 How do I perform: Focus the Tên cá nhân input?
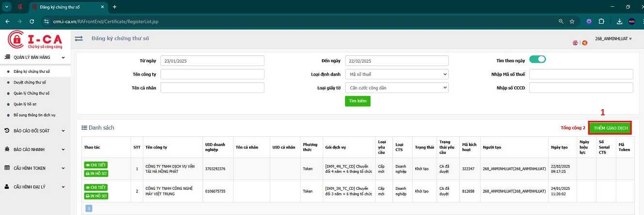tap(212, 88)
